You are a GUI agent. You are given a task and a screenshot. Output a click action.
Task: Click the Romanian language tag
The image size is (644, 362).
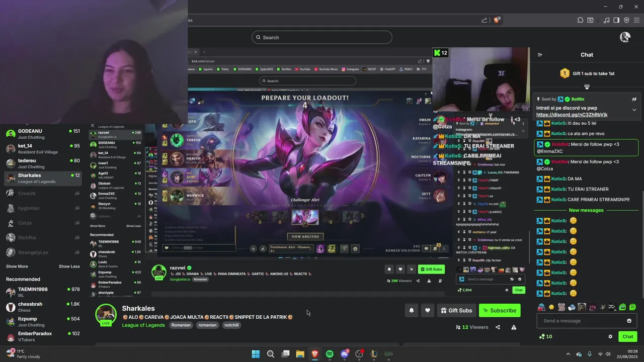[181, 325]
